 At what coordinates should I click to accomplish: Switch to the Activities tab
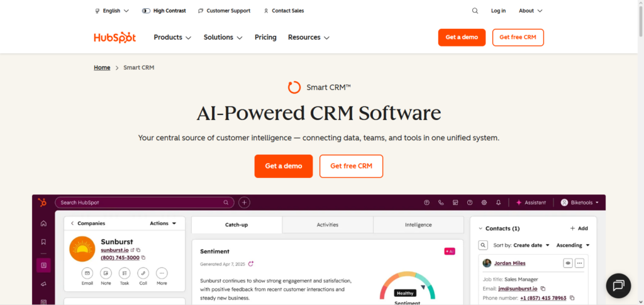(327, 225)
